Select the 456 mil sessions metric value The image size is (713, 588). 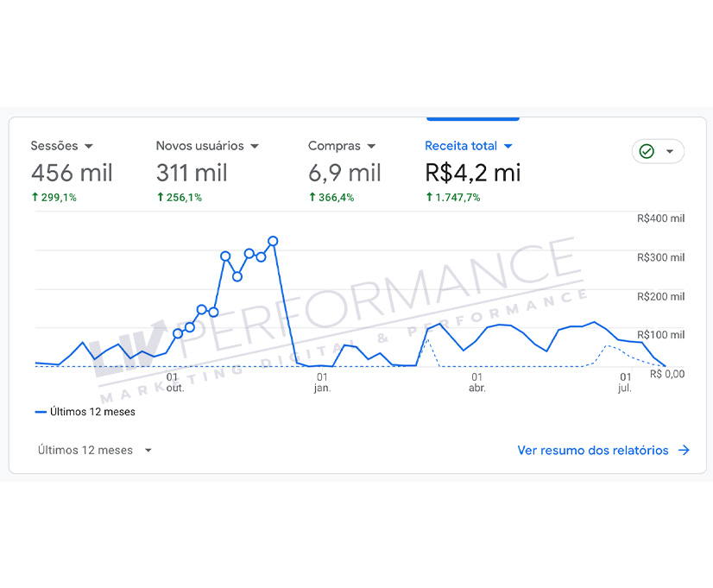72,173
